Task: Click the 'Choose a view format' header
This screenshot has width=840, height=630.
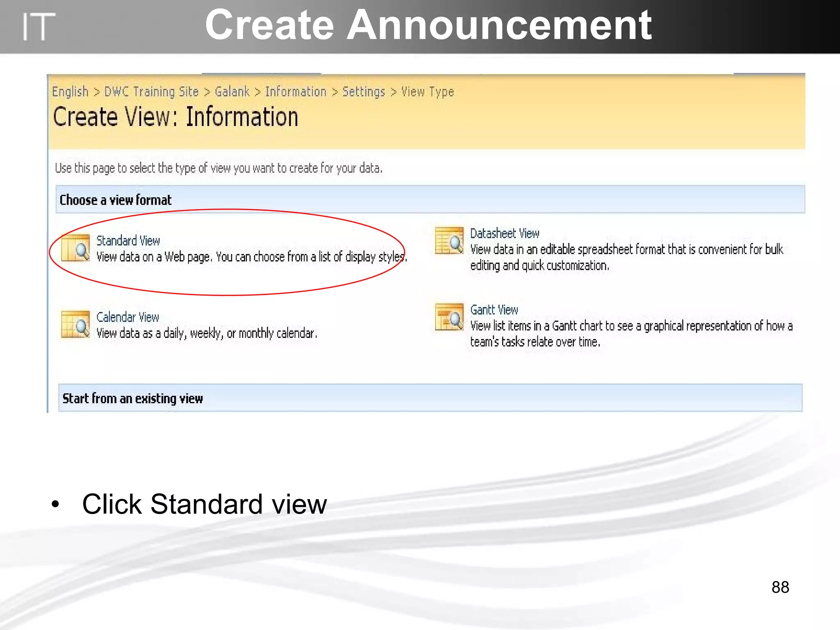Action: point(430,199)
